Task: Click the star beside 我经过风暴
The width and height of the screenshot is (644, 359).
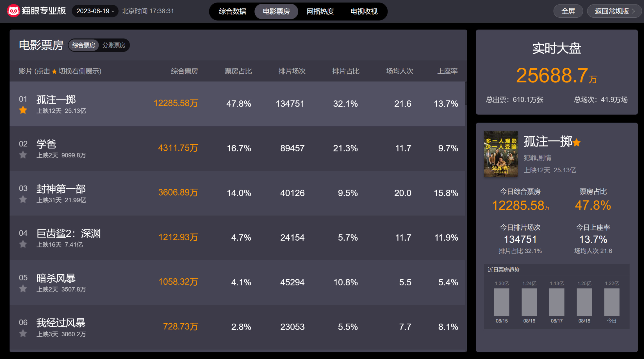Action: pyautogui.click(x=23, y=334)
